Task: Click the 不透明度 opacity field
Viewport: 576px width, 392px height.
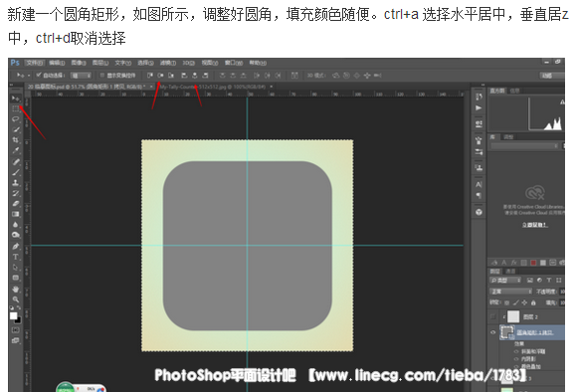Action: click(x=562, y=292)
